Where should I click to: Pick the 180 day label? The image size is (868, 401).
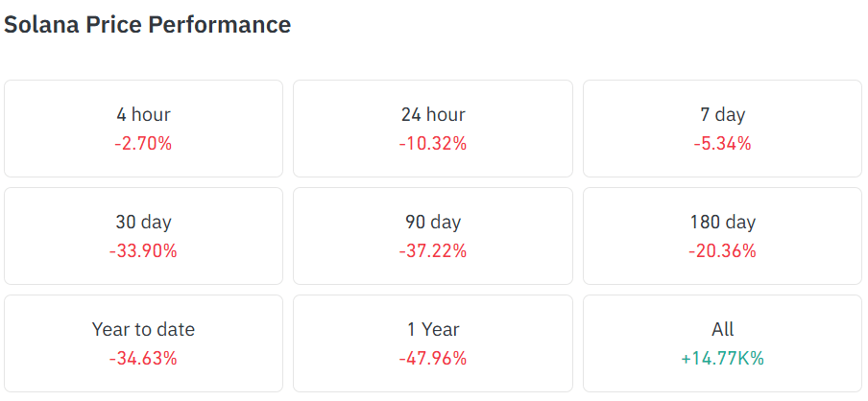(722, 222)
